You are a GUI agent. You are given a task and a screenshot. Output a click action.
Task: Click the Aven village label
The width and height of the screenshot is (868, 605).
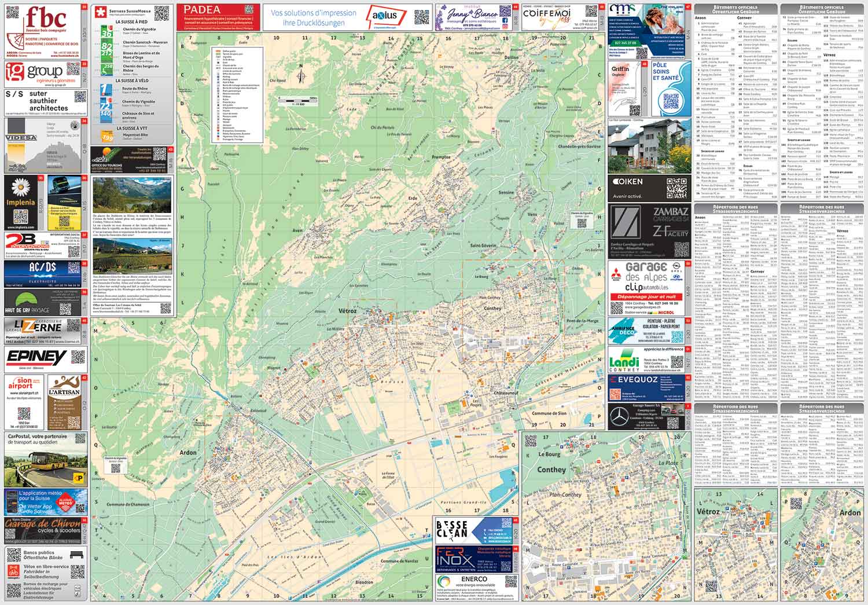(297, 230)
